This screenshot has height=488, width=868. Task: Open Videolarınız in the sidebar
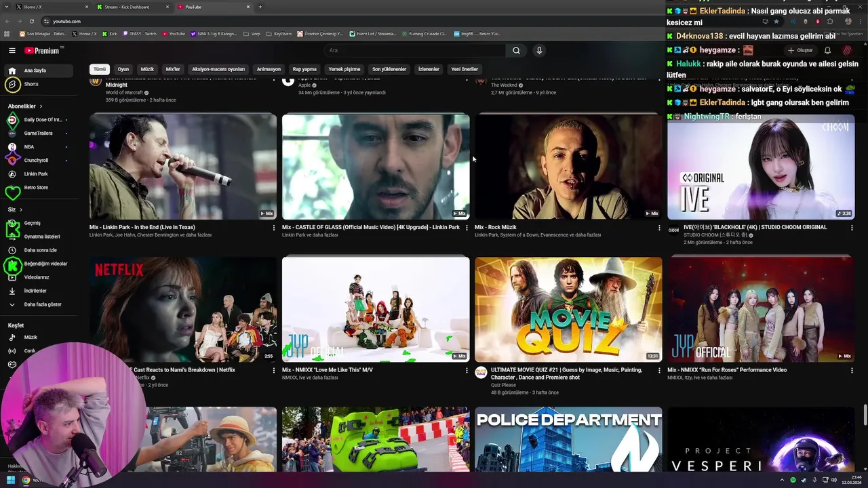(x=37, y=277)
